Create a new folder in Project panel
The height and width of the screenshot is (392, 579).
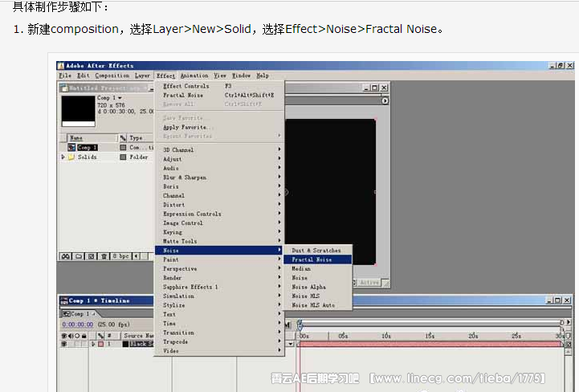pos(78,256)
